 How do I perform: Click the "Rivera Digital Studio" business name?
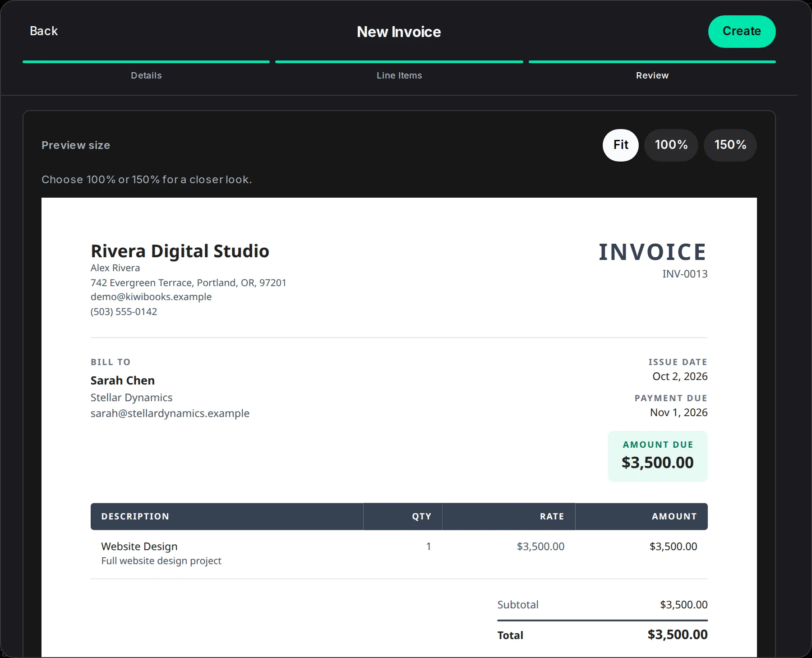click(x=180, y=251)
